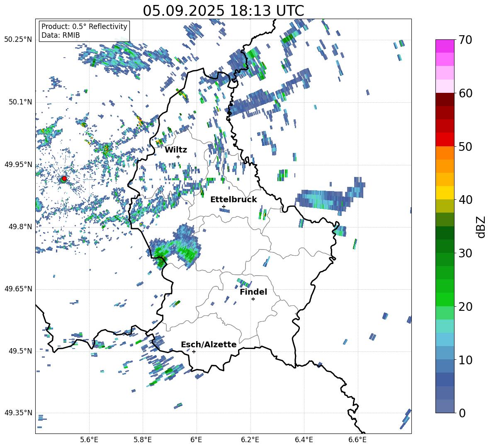Click the 49.65°N latitude label

point(18,289)
